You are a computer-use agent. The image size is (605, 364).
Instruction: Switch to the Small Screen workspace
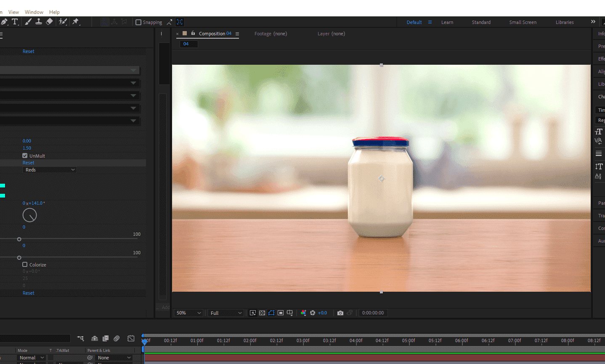pos(523,22)
